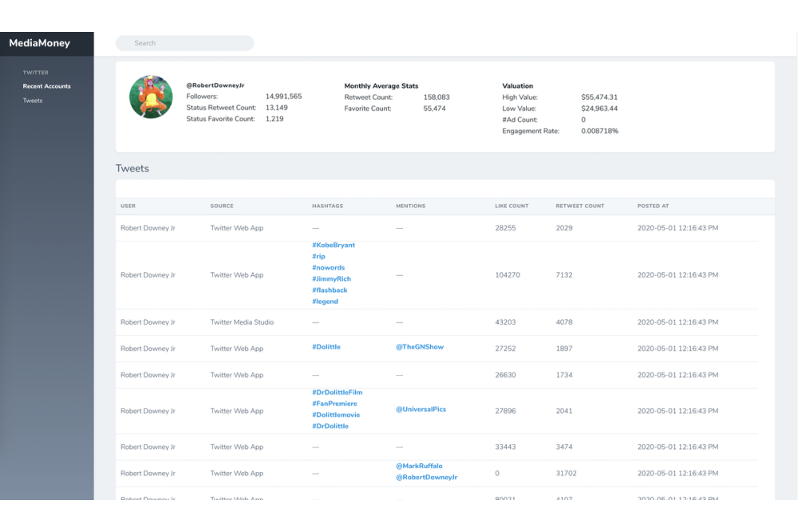The image size is (798, 532).
Task: Click the @UniversalPics mention link
Action: click(x=421, y=409)
